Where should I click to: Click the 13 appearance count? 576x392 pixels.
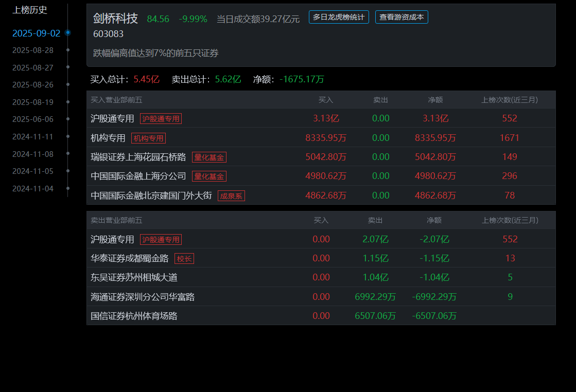pos(510,258)
